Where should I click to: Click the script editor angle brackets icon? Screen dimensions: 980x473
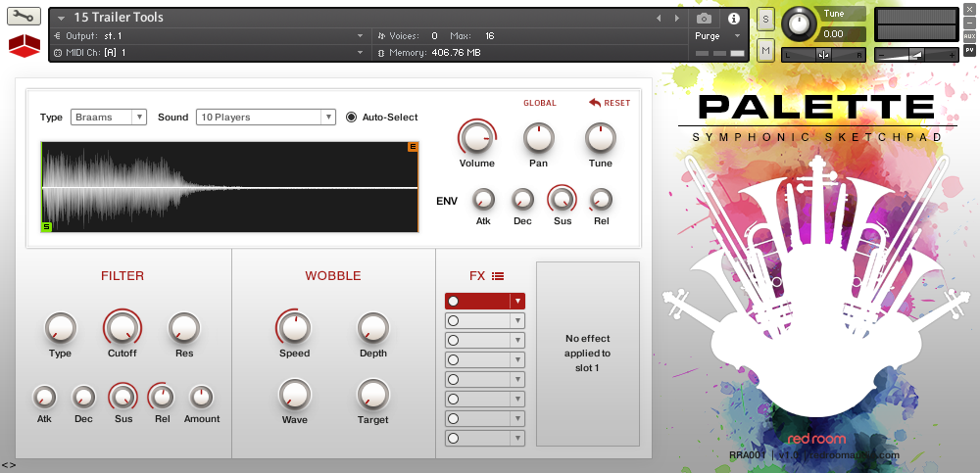point(8,465)
